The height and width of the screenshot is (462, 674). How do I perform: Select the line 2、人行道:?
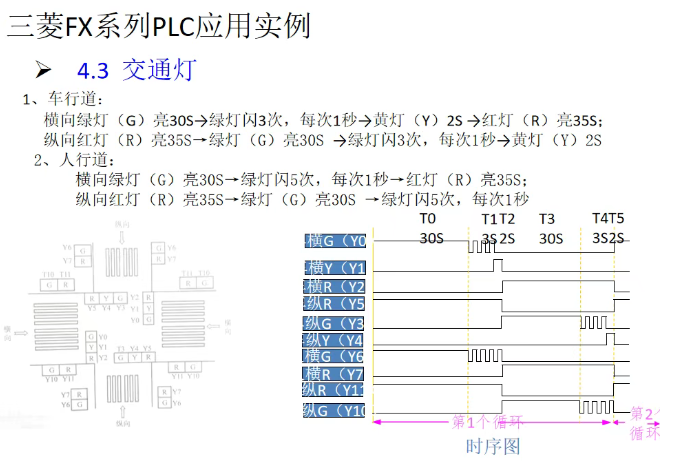pos(74,160)
